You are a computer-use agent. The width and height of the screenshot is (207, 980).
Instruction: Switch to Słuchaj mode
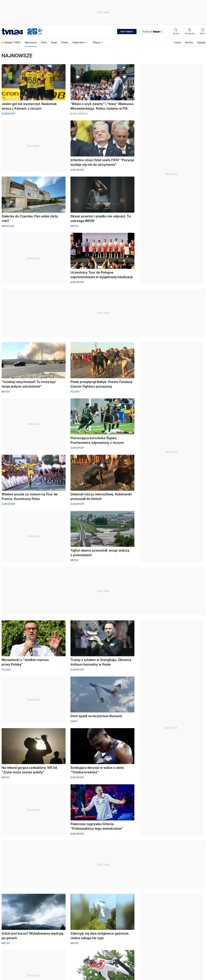point(189,43)
